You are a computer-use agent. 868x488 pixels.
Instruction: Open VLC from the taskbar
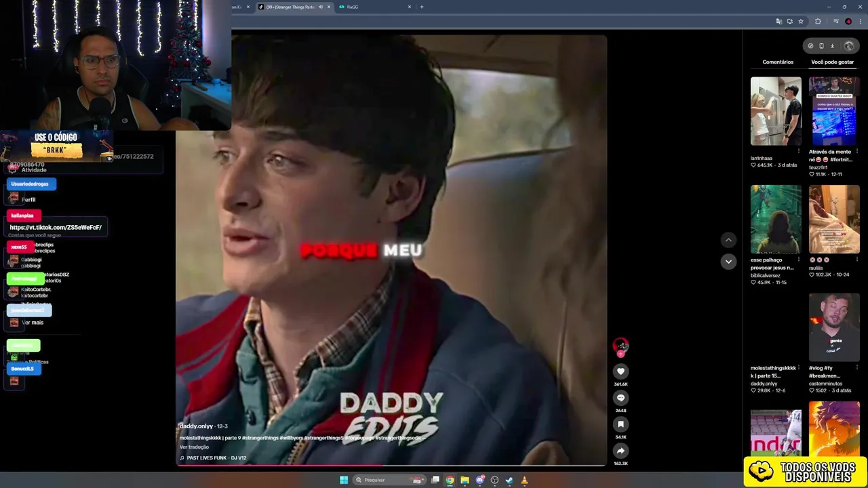[524, 480]
